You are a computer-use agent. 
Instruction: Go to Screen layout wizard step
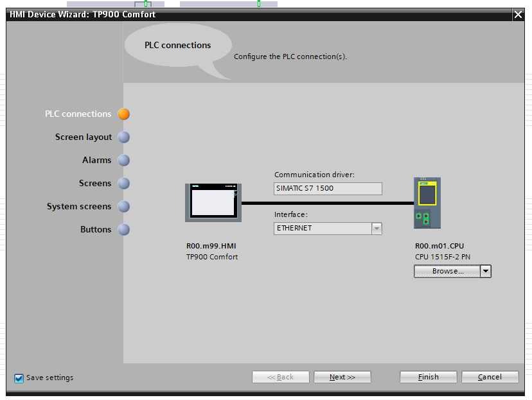point(84,137)
